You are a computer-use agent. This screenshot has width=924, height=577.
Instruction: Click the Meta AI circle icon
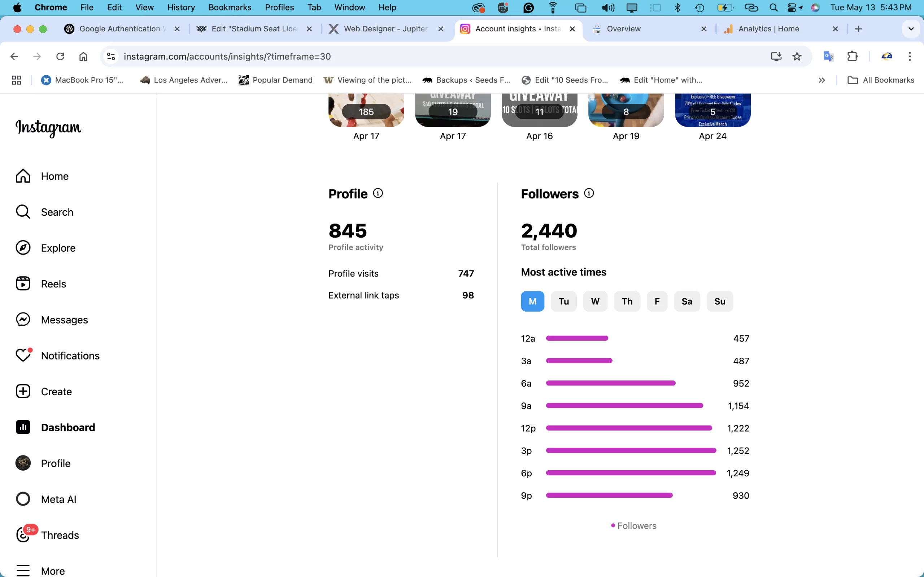coord(23,499)
